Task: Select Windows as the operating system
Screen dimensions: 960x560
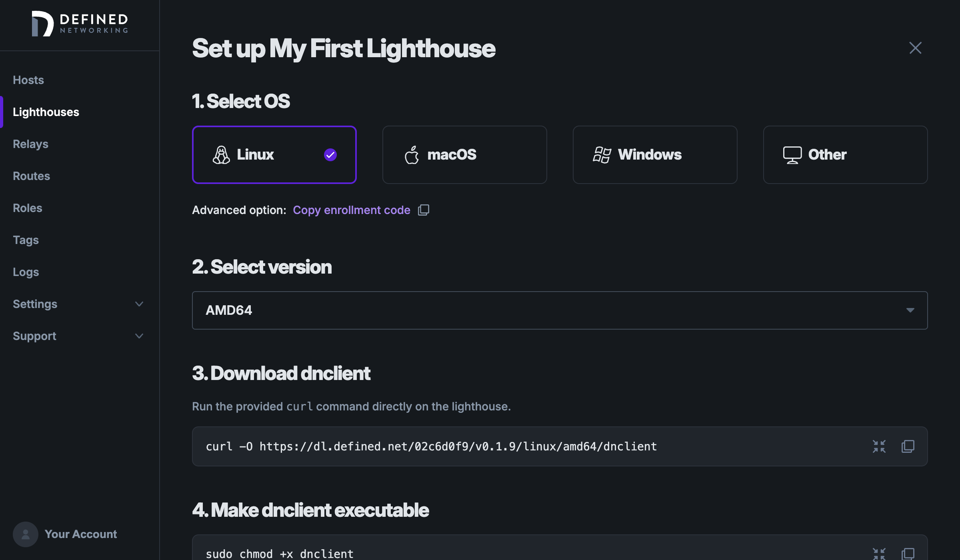Action: (x=655, y=155)
